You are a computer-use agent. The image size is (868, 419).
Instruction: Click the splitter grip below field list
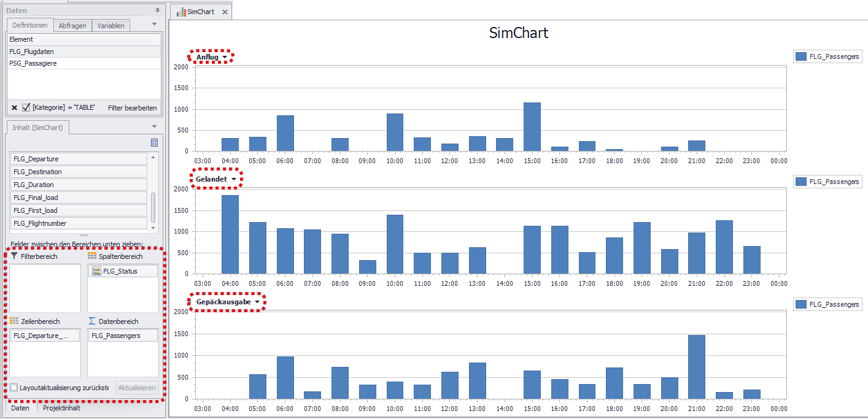click(84, 235)
